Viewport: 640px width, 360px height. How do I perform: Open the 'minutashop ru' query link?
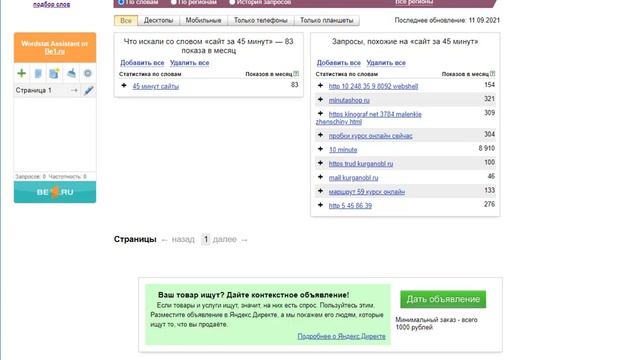[349, 100]
